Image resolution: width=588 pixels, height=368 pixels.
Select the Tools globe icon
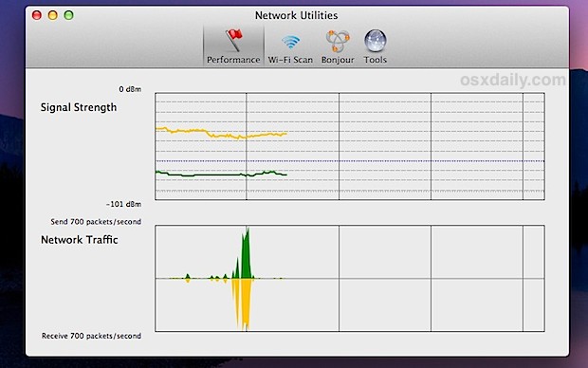[375, 41]
